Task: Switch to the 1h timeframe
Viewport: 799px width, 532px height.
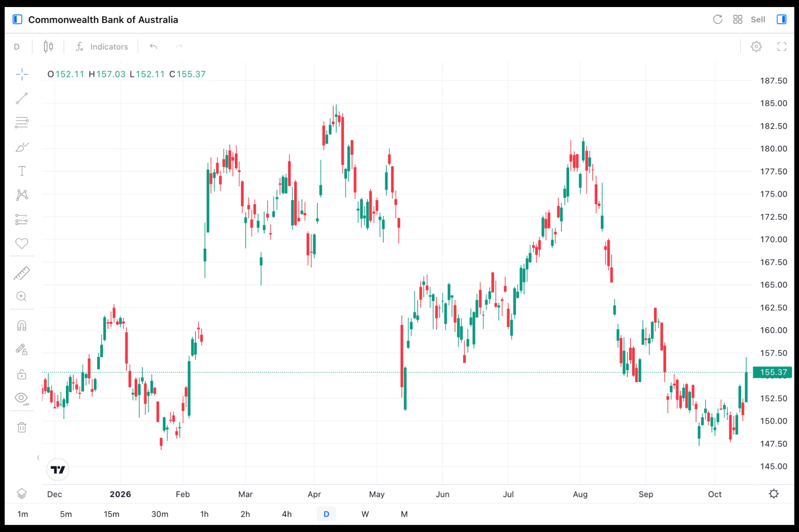Action: point(204,514)
